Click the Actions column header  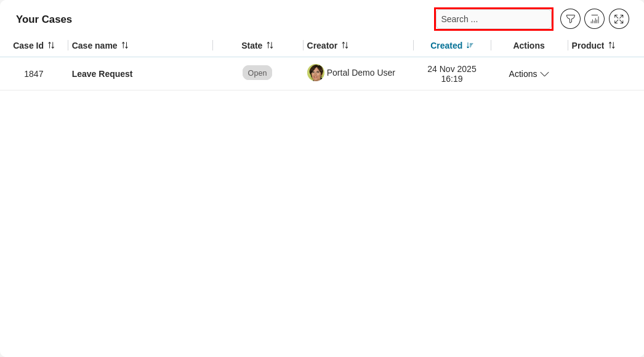pos(528,46)
